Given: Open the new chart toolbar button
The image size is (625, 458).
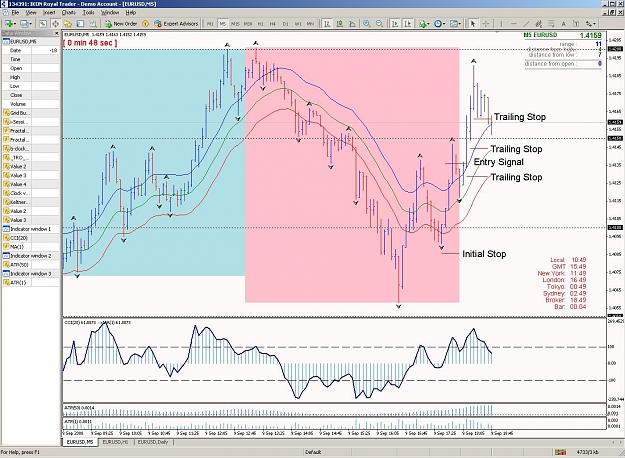Looking at the screenshot, I should [10, 24].
